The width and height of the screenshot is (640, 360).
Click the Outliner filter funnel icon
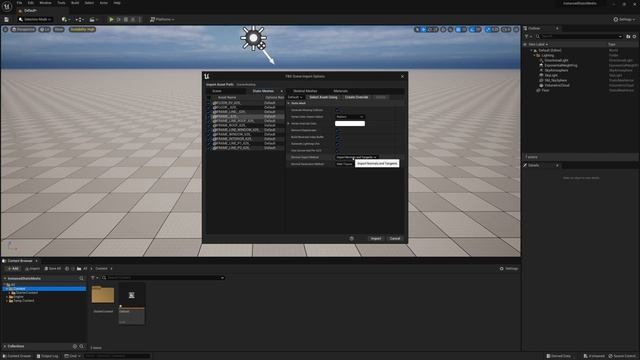click(527, 36)
